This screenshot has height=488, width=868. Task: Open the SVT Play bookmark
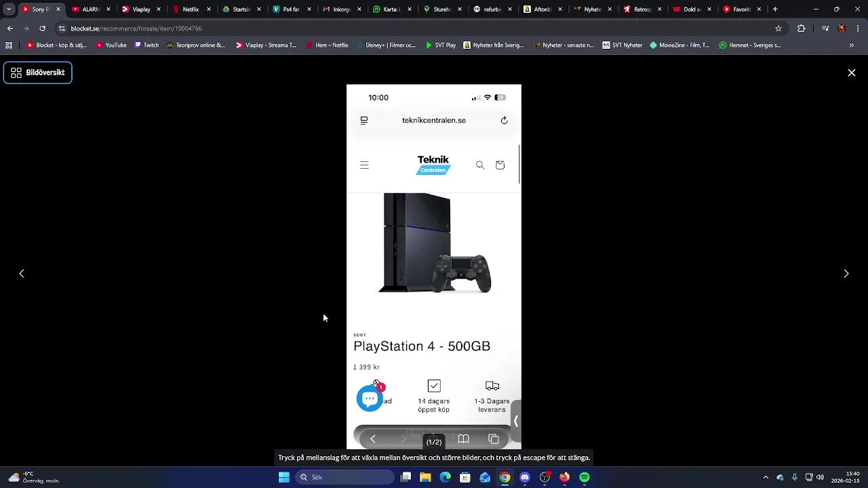441,45
